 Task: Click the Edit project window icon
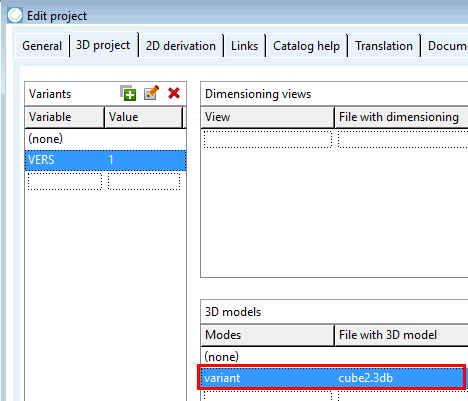15,15
